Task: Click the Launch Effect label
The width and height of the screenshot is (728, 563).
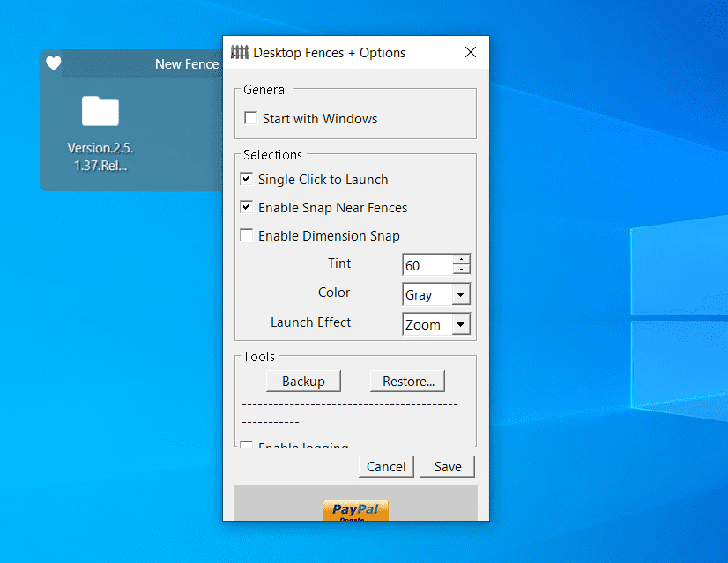Action: coord(310,322)
